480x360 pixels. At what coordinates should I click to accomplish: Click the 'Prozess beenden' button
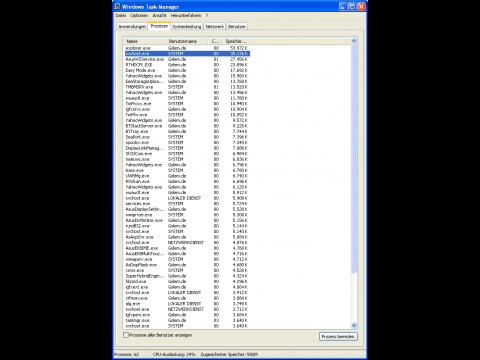click(x=338, y=336)
